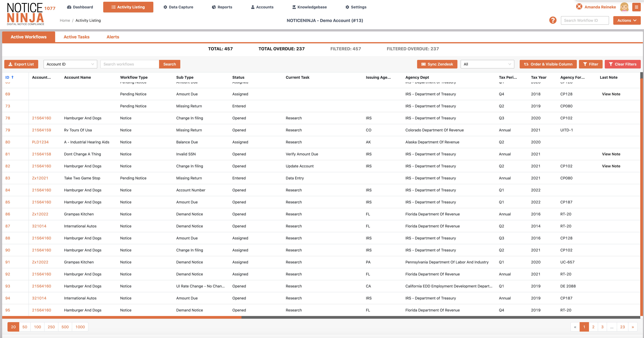The image size is (644, 338).
Task: Set page size to 20
Action: tap(13, 327)
